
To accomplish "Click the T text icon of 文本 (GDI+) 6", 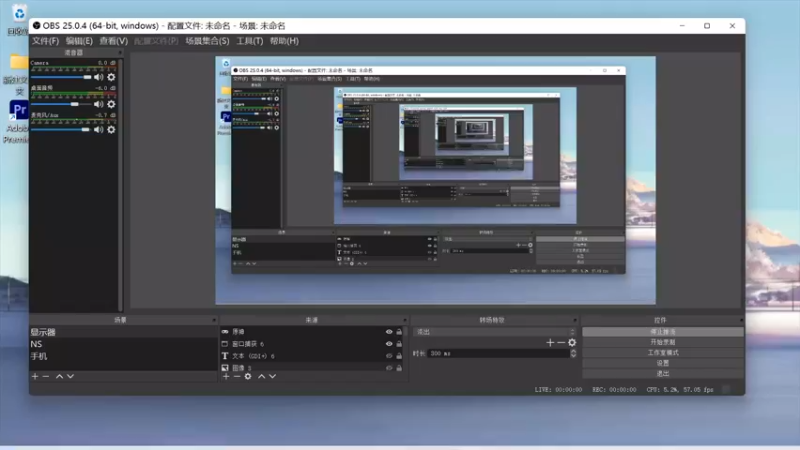I will point(225,356).
